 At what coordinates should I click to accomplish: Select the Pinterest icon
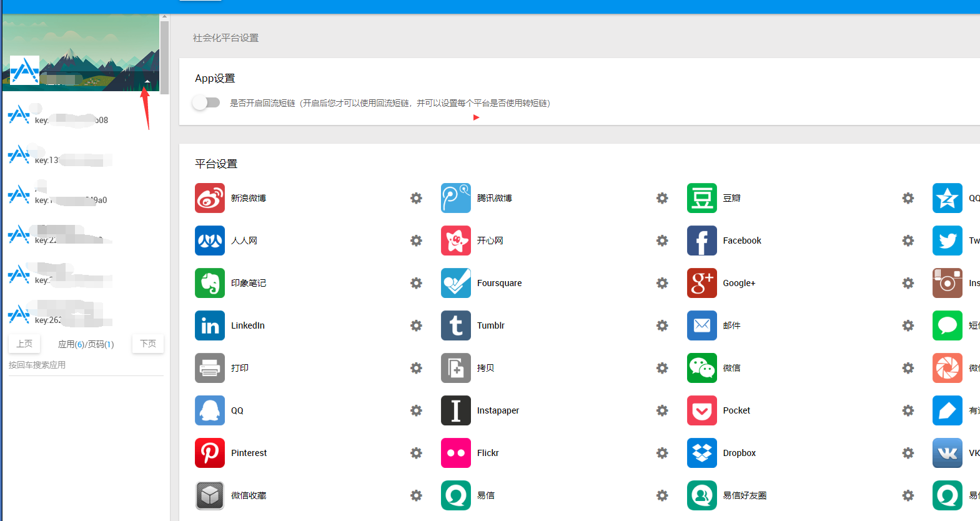(209, 453)
